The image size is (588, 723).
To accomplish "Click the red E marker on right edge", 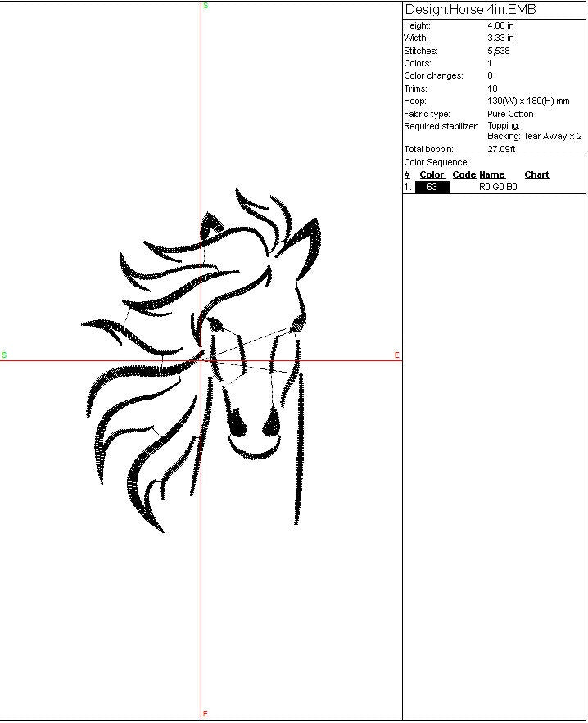I will [396, 355].
